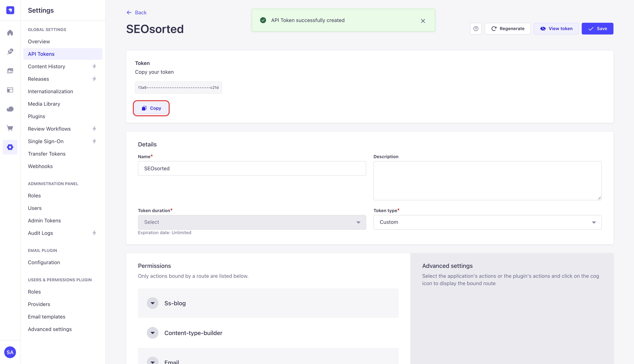Open the Token duration dropdown
634x364 pixels.
click(x=252, y=222)
